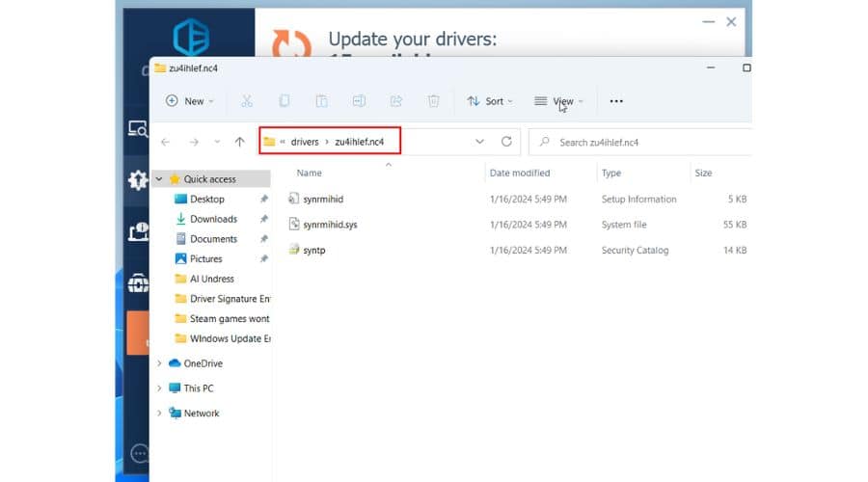The height and width of the screenshot is (482, 868).
Task: Select the syntp file name
Action: pos(313,250)
